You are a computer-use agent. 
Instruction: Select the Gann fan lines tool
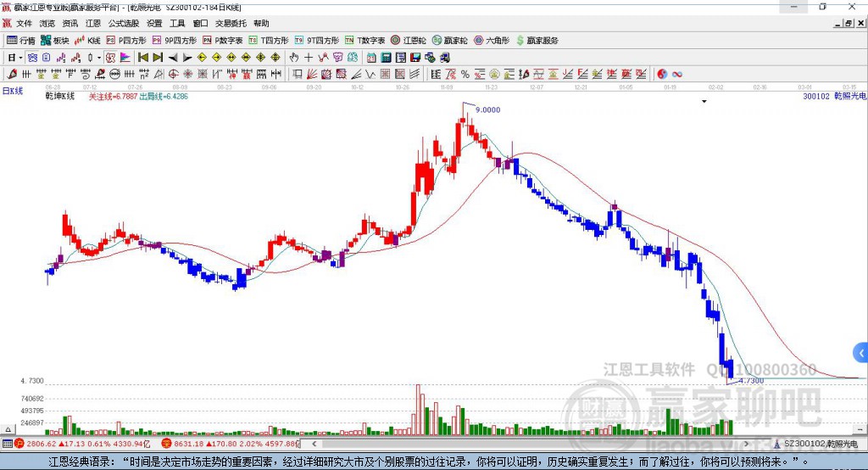point(312,75)
